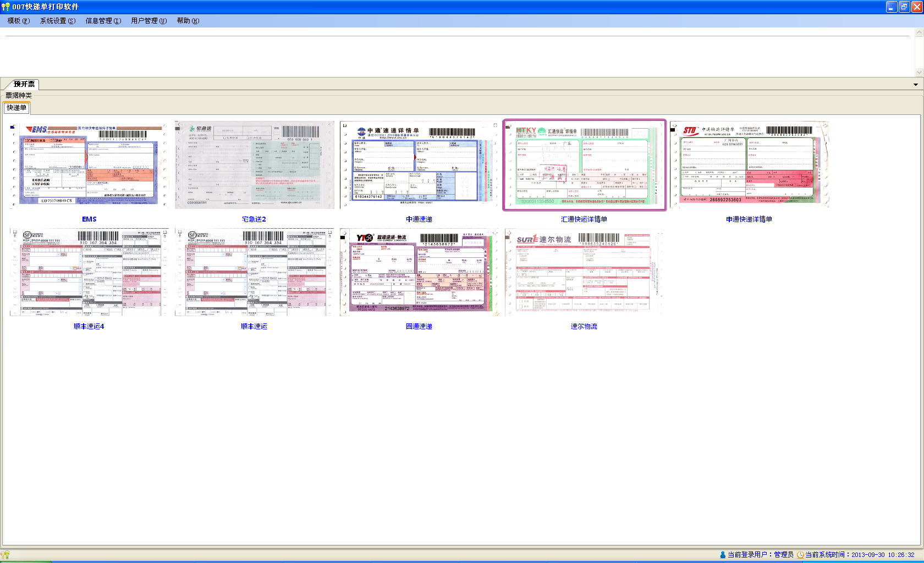Click the EMS template label
This screenshot has height=563, width=924.
(x=89, y=219)
